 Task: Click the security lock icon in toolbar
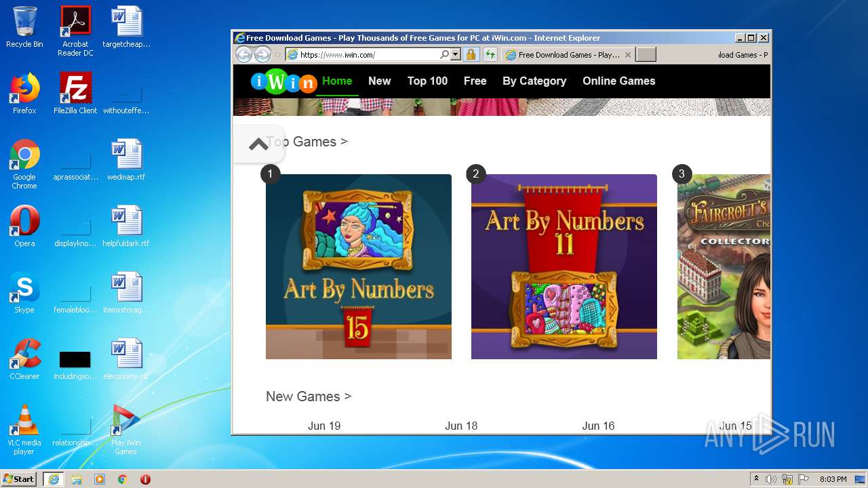point(471,55)
